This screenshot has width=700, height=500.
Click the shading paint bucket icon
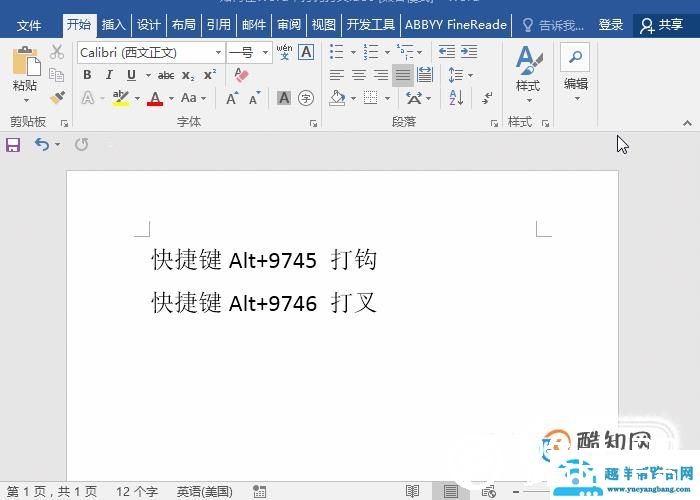pyautogui.click(x=338, y=98)
